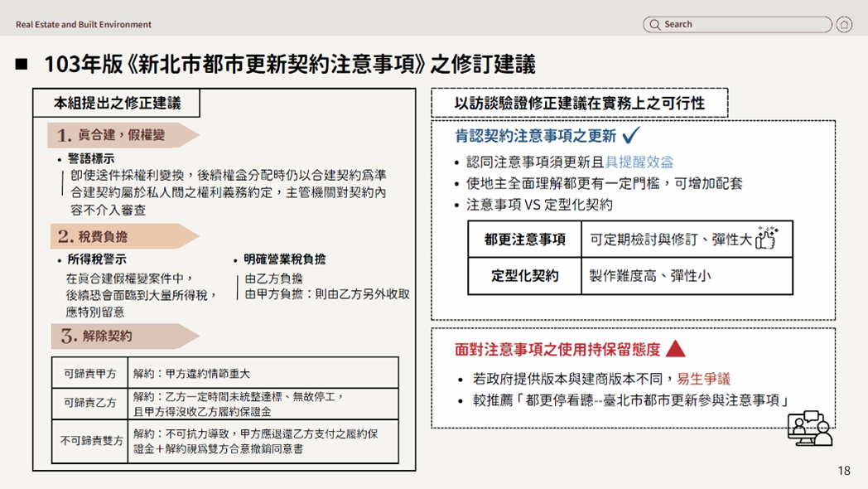Click the home icon in the header
Screen dimensions: 868x489
(843, 25)
